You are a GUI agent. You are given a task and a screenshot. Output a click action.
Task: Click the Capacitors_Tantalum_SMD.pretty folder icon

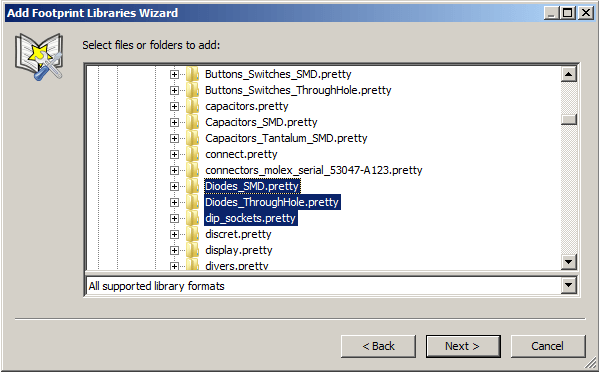pyautogui.click(x=193, y=138)
